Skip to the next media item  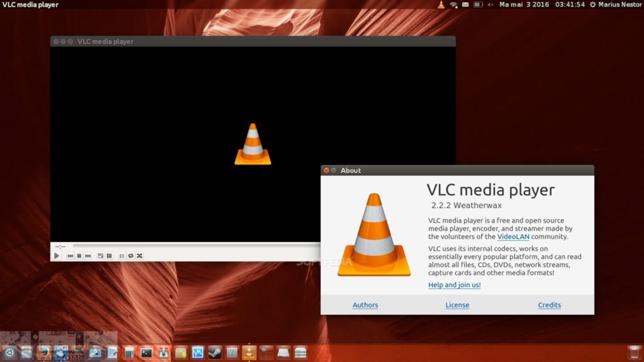[88, 256]
